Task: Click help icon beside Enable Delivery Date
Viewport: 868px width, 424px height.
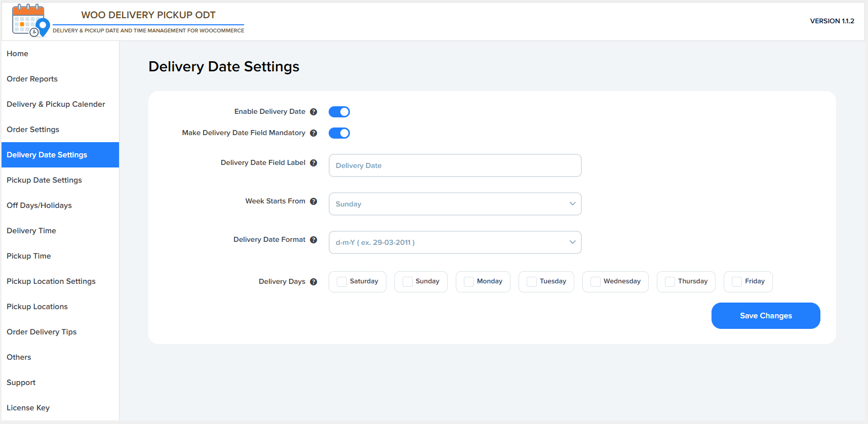Action: pos(313,112)
